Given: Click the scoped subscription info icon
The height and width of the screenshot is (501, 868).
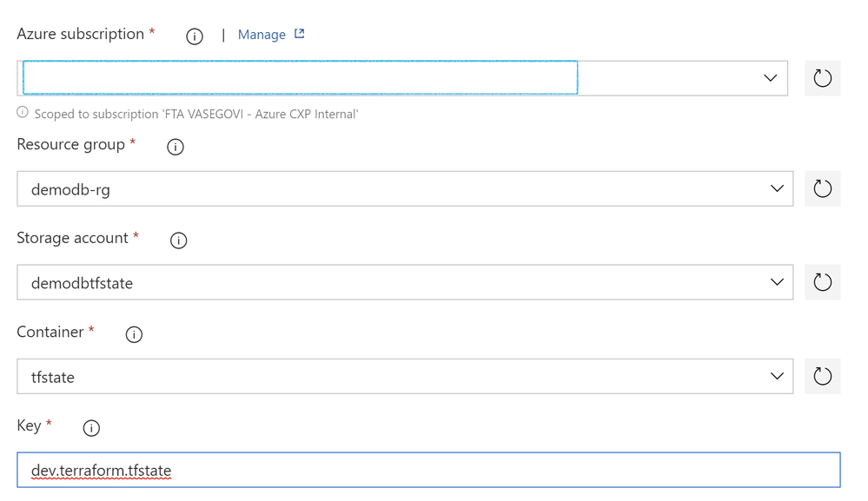Looking at the screenshot, I should (22, 112).
